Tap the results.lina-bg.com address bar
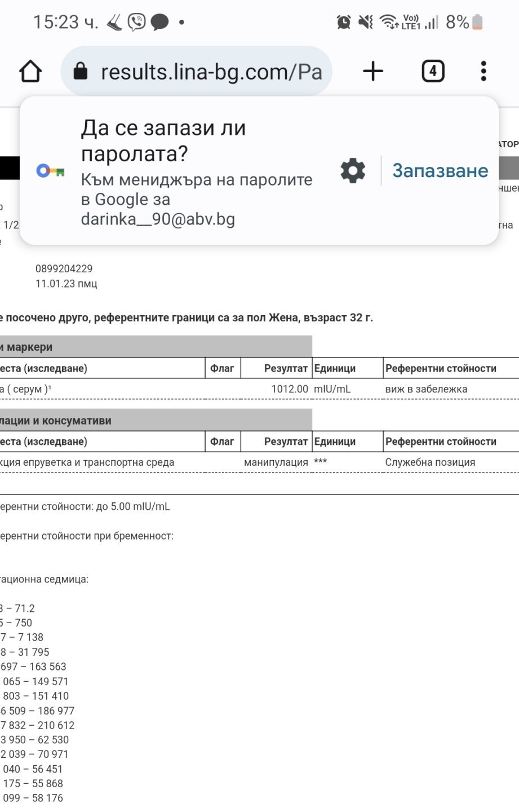Viewport: 519px width, 812px height. pyautogui.click(x=211, y=72)
